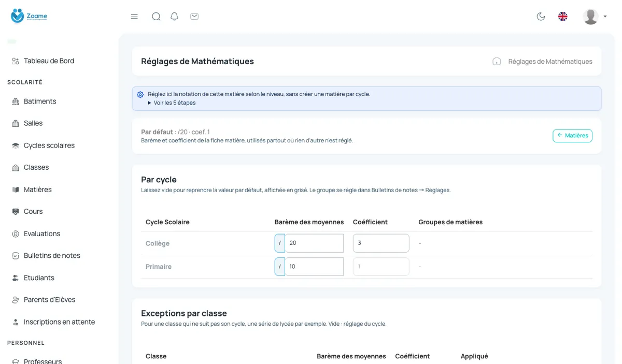Open the Etudiants sidebar link
The width and height of the screenshot is (622, 364).
pos(39,278)
